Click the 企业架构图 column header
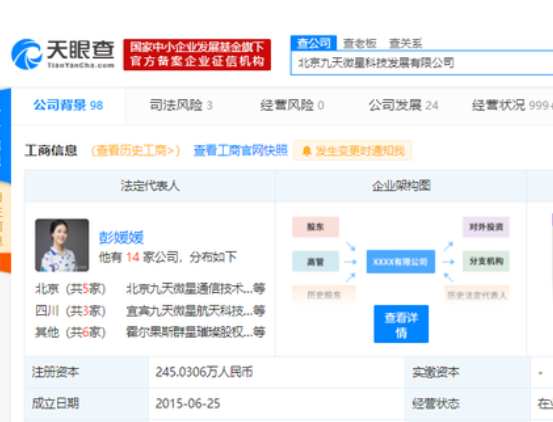Screen dimensions: 553x422 [401, 185]
